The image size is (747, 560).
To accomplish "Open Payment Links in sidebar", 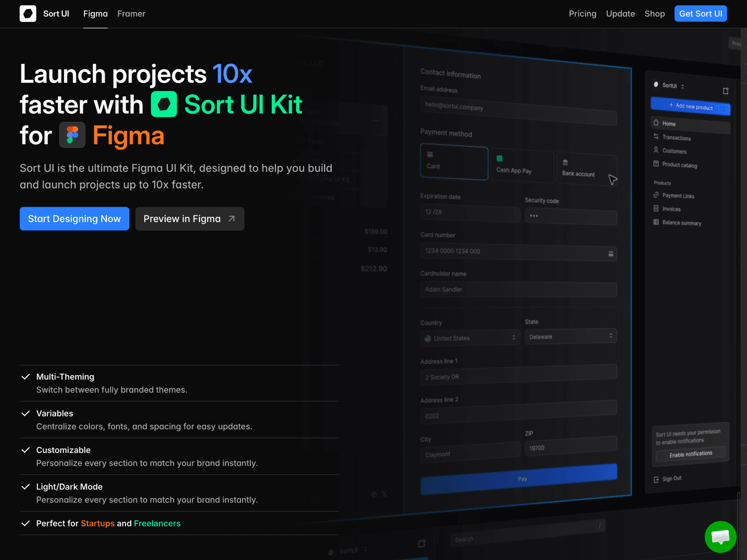I will pyautogui.click(x=678, y=196).
